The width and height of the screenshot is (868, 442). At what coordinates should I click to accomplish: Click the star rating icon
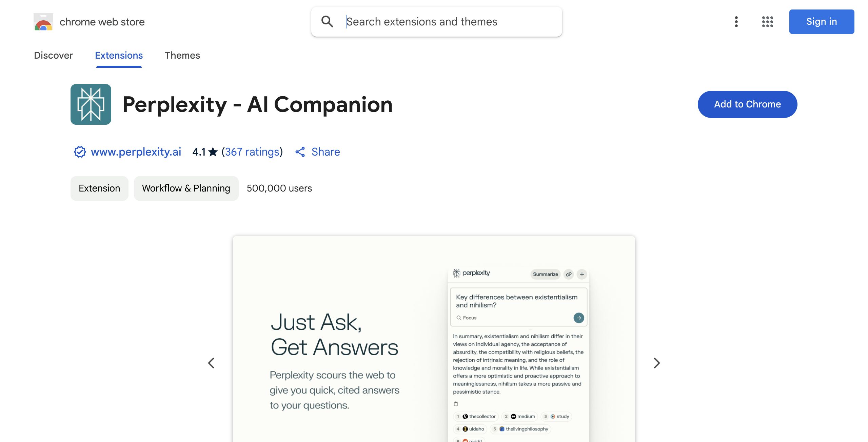click(213, 152)
